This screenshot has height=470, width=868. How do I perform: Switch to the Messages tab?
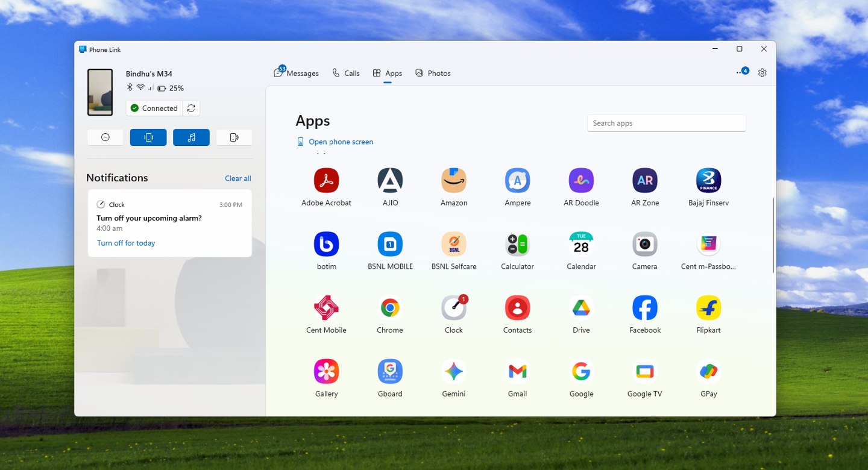click(x=296, y=73)
